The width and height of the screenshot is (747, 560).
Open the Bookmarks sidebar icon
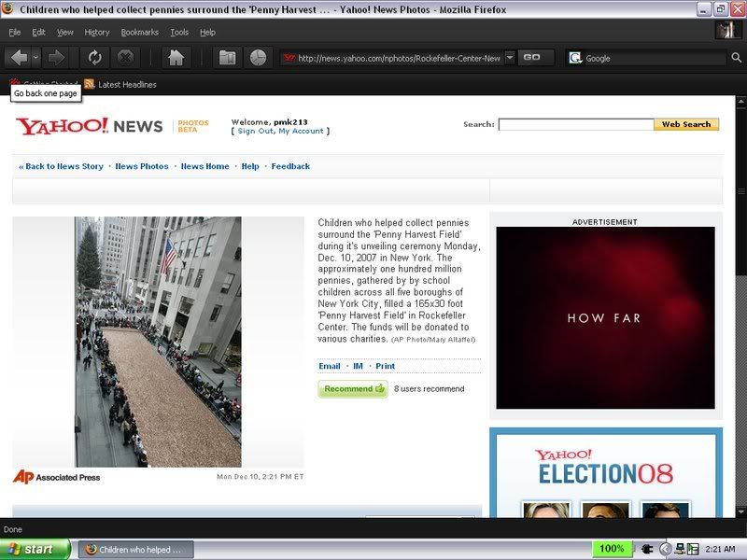coord(227,58)
